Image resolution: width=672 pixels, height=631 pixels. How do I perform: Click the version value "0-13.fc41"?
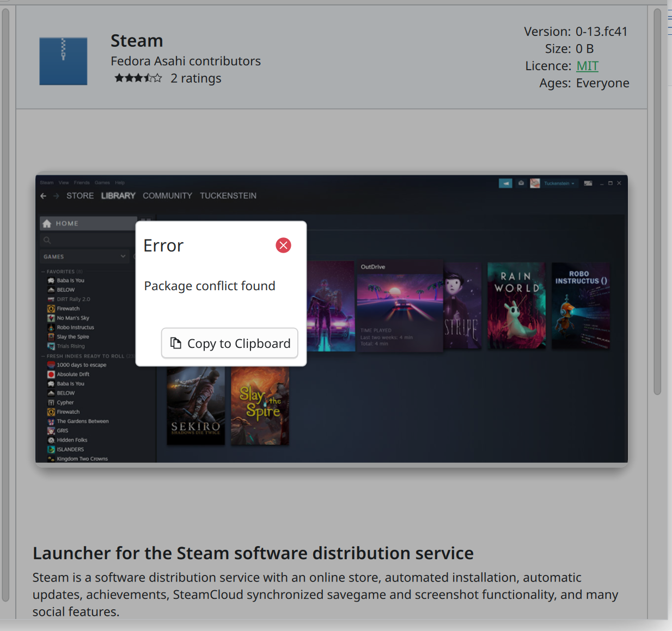click(602, 32)
